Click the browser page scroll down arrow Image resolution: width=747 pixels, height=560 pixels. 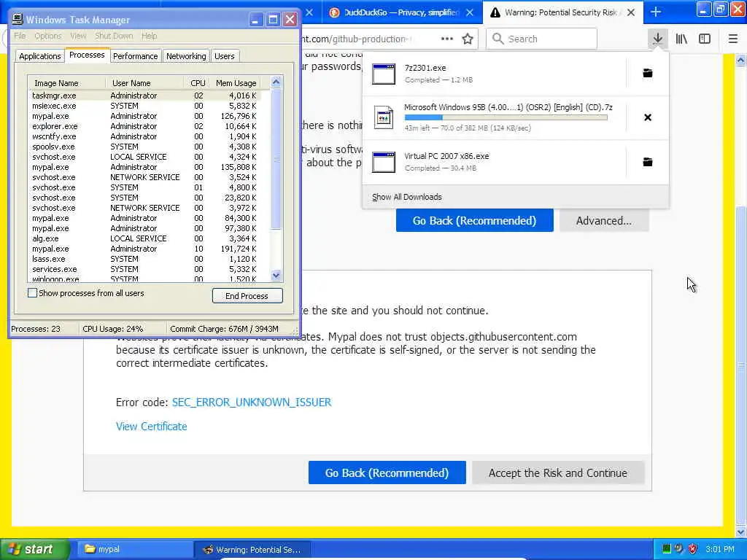coord(741,532)
